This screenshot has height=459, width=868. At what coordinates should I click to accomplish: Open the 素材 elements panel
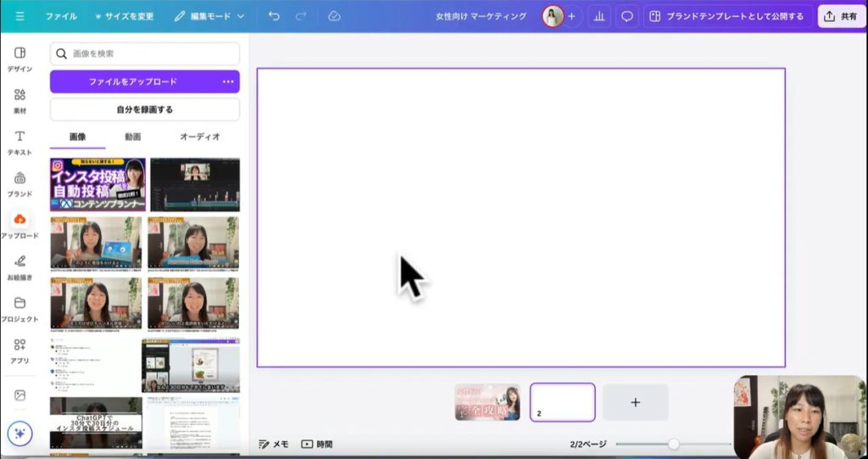(x=19, y=100)
